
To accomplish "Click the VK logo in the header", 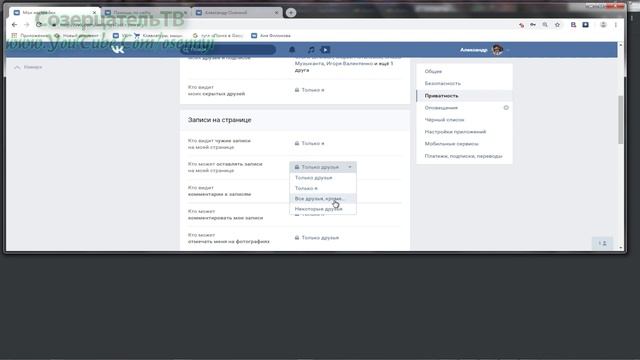I will [118, 49].
